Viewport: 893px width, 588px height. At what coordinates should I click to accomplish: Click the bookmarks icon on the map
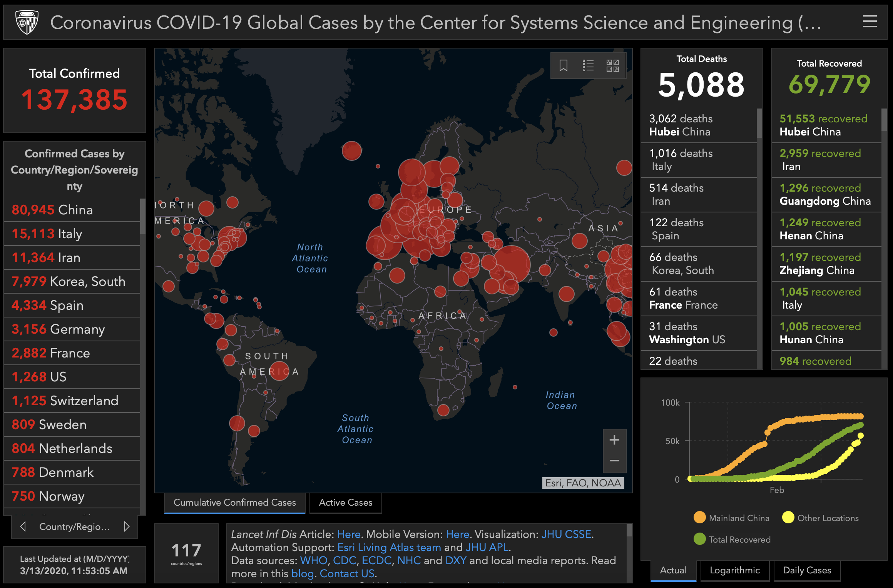564,65
